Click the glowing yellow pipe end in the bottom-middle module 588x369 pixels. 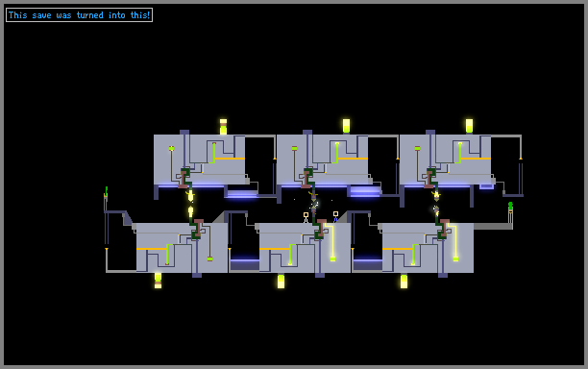pyautogui.click(x=332, y=258)
